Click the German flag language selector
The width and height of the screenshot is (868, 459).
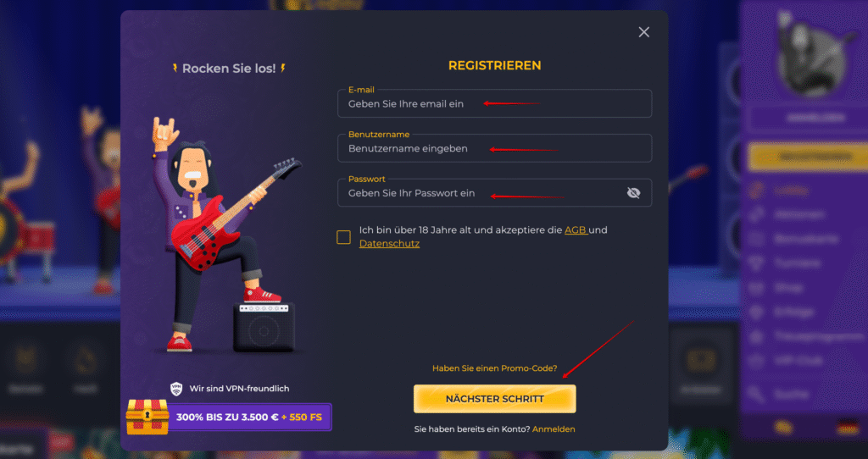point(848,428)
